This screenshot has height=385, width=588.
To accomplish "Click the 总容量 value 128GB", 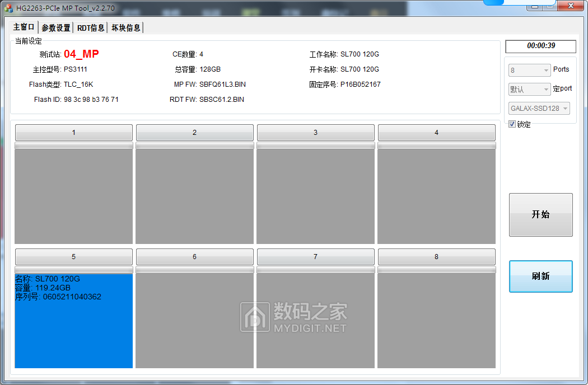I will coord(210,69).
